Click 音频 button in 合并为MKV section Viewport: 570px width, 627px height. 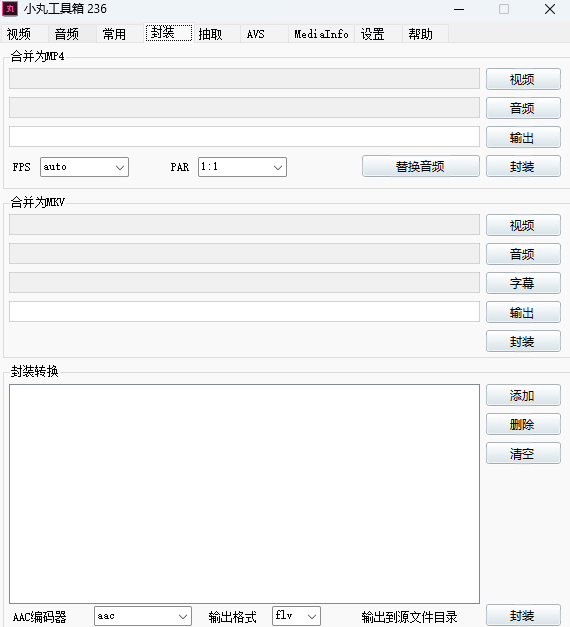click(523, 254)
